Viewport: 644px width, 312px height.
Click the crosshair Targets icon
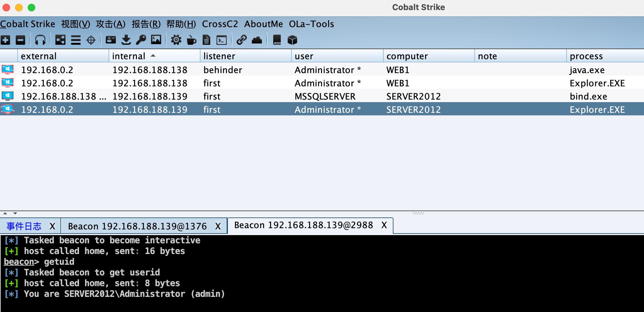(91, 40)
